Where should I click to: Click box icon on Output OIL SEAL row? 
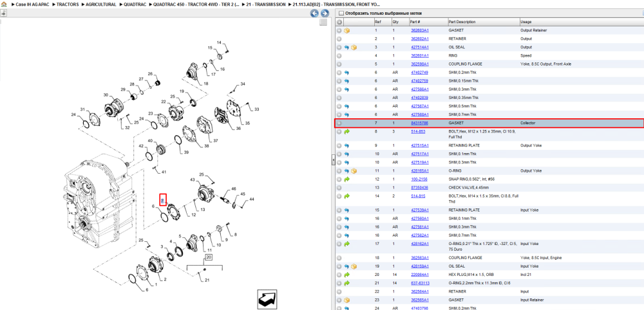tap(354, 47)
